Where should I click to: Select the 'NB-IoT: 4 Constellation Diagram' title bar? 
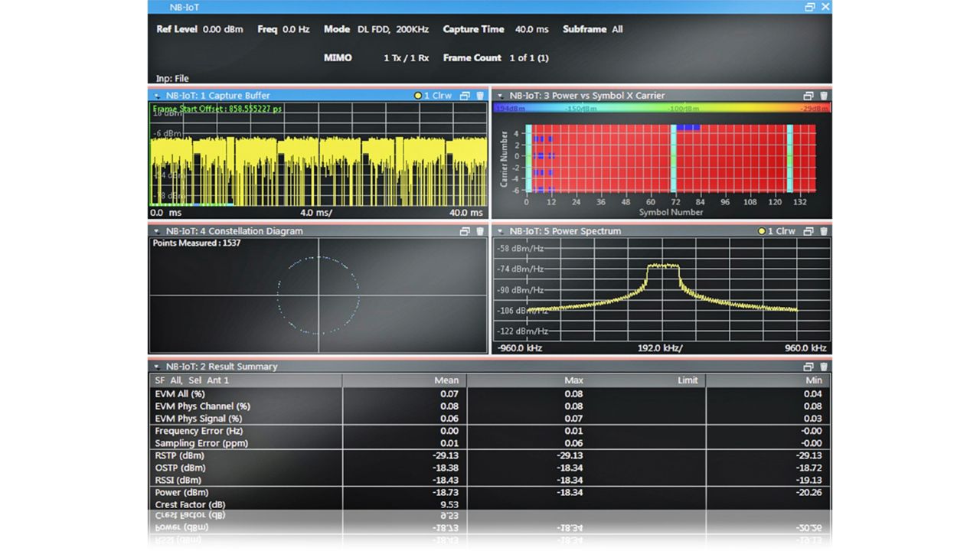point(234,231)
